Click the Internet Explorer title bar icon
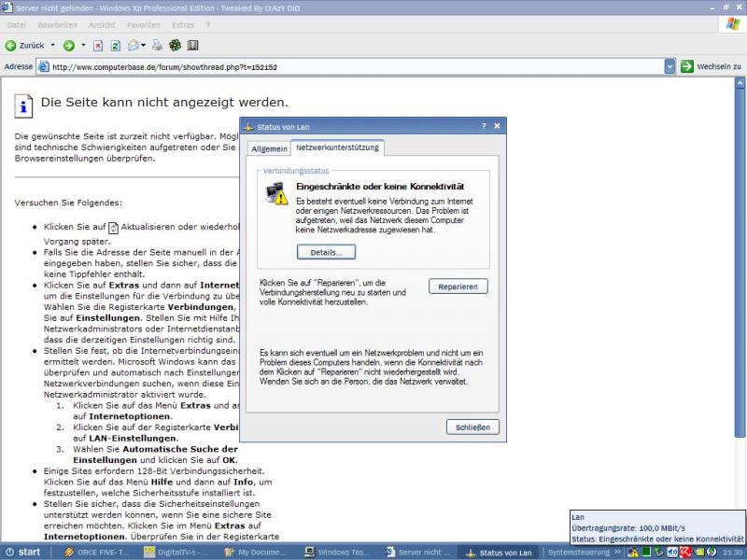The width and height of the screenshot is (747, 560). click(x=7, y=7)
